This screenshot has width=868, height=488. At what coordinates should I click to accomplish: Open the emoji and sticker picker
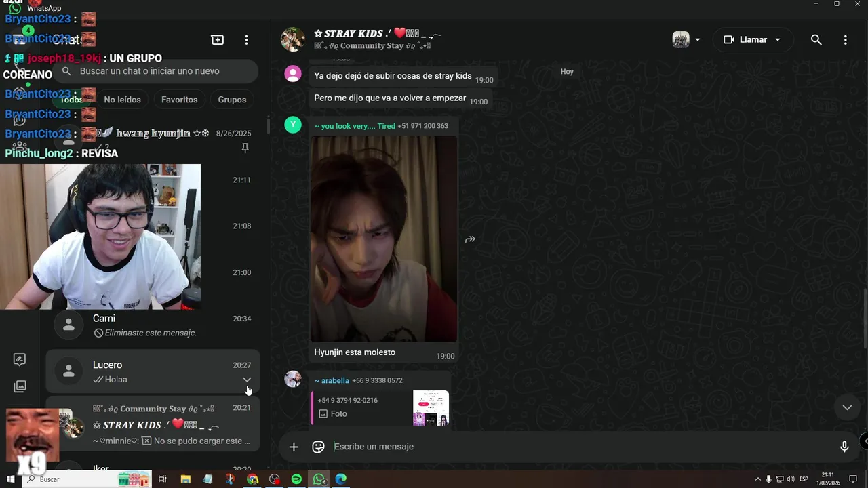pyautogui.click(x=318, y=447)
